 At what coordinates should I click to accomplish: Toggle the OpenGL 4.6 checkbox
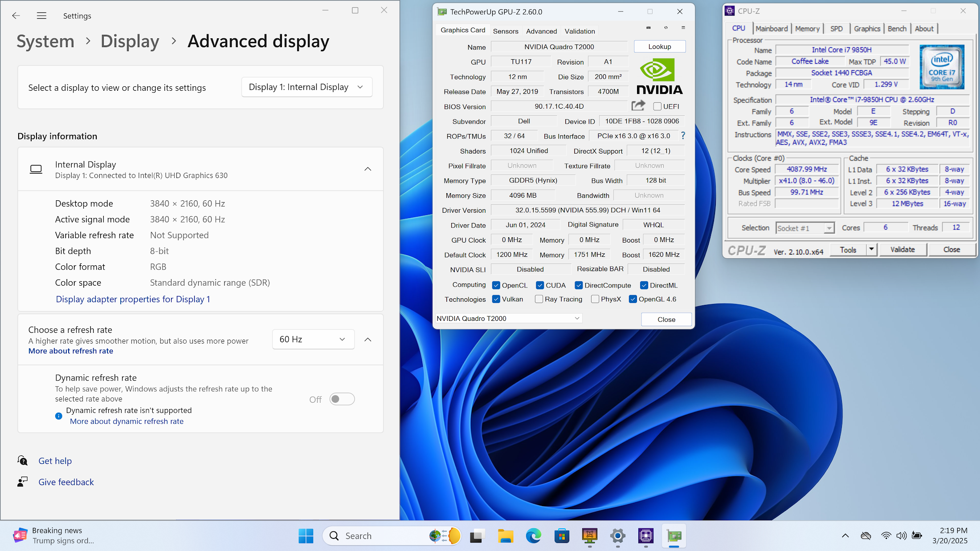(x=633, y=299)
